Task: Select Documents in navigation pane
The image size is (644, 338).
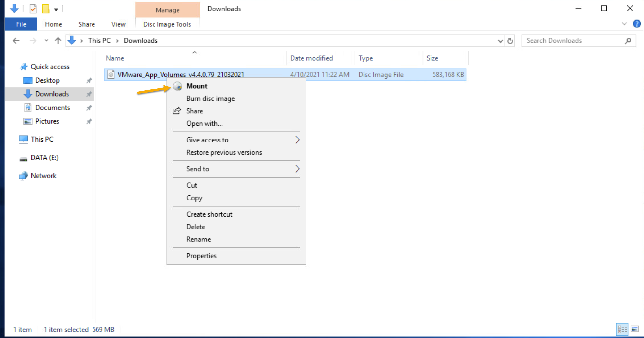Action: click(x=52, y=107)
